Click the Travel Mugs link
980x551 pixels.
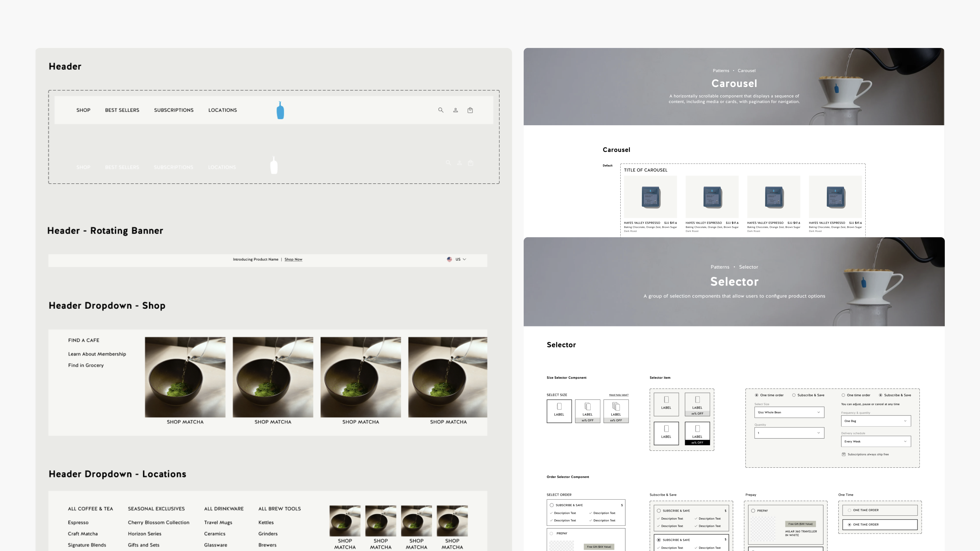[218, 522]
